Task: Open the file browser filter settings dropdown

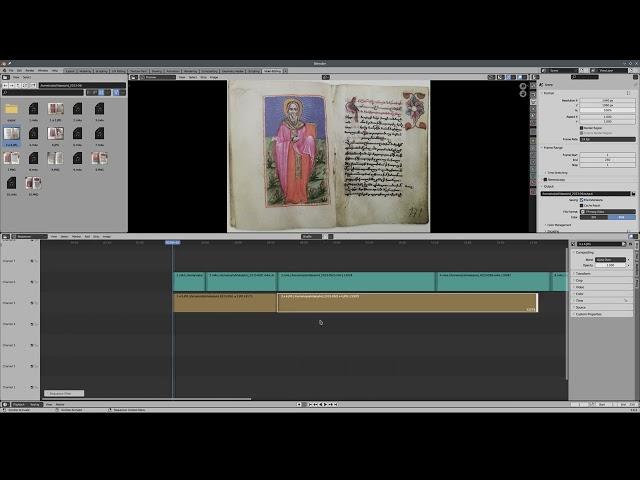Action: click(x=123, y=93)
